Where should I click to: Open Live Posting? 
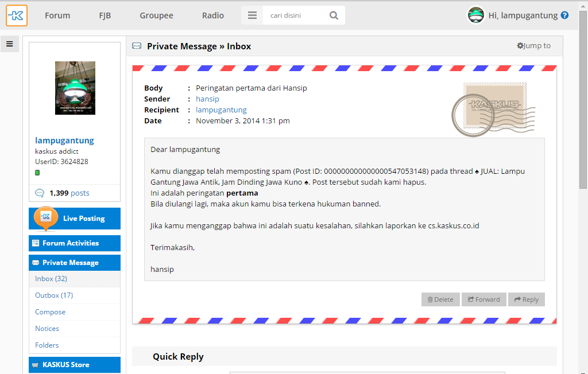click(75, 219)
